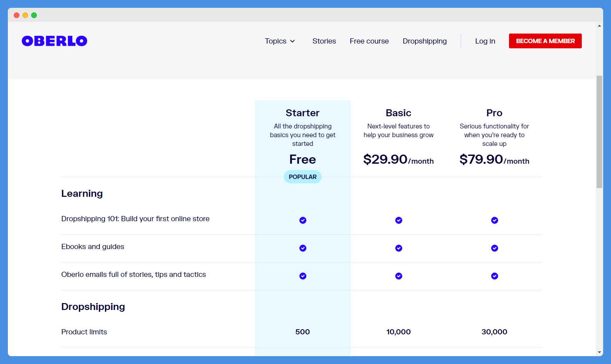
Task: Select the Pro plan heading
Action: pyautogui.click(x=494, y=113)
